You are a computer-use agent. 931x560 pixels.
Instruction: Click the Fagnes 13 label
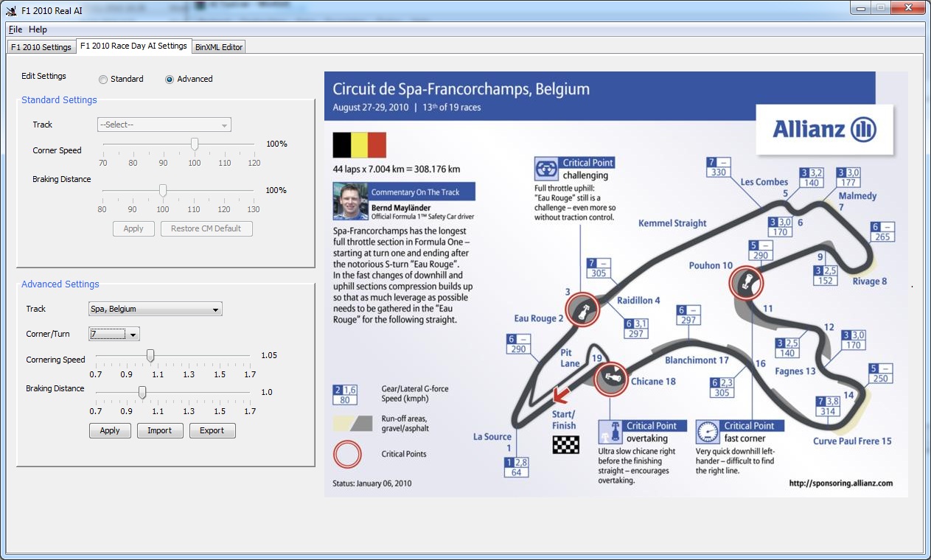click(795, 371)
